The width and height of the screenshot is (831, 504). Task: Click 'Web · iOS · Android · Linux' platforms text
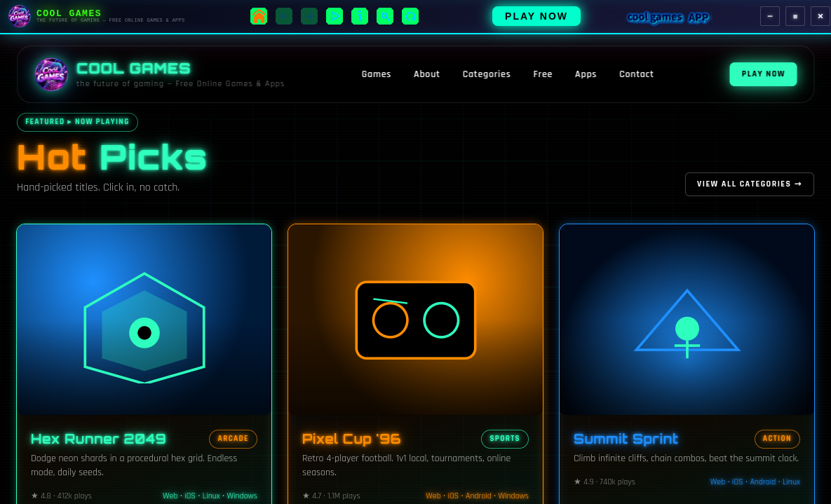(755, 482)
